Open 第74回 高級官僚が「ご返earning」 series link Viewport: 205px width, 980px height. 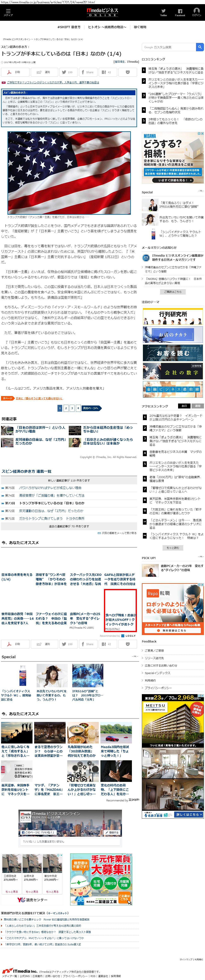(52, 495)
